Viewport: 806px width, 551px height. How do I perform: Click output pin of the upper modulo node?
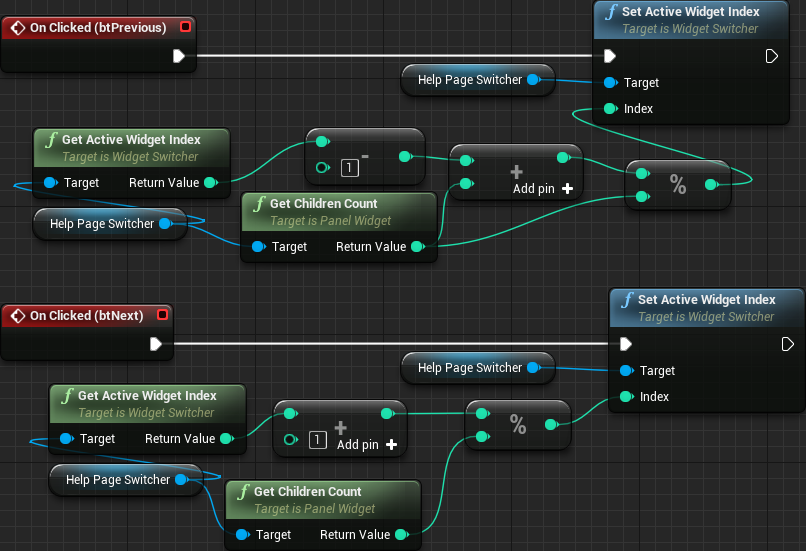[711, 185]
